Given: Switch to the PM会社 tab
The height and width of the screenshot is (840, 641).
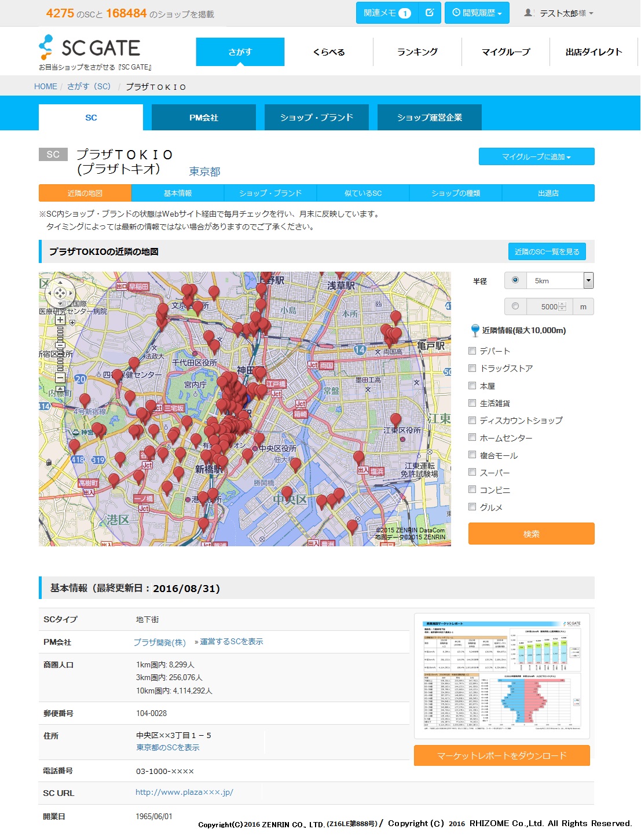Looking at the screenshot, I should [204, 118].
